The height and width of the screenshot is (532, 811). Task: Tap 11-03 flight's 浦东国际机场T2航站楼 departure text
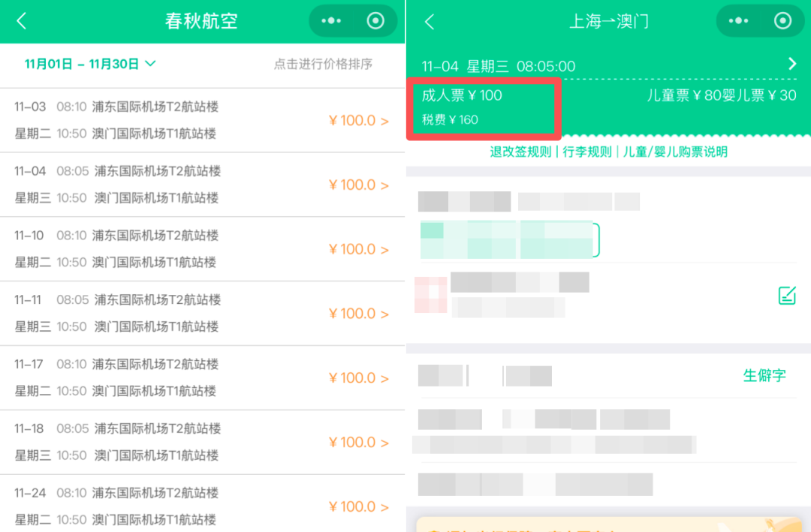155,107
